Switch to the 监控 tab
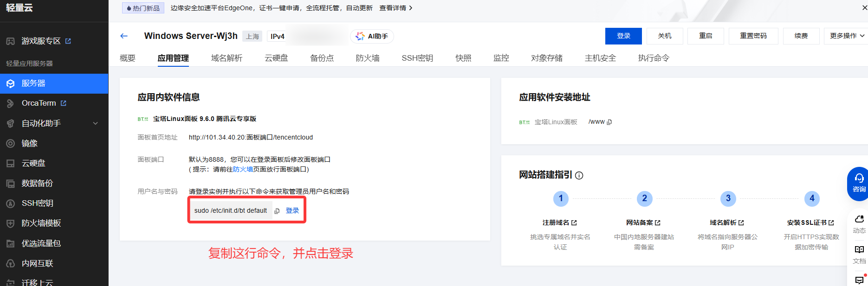Screen dimensions: 868x286 (501, 58)
